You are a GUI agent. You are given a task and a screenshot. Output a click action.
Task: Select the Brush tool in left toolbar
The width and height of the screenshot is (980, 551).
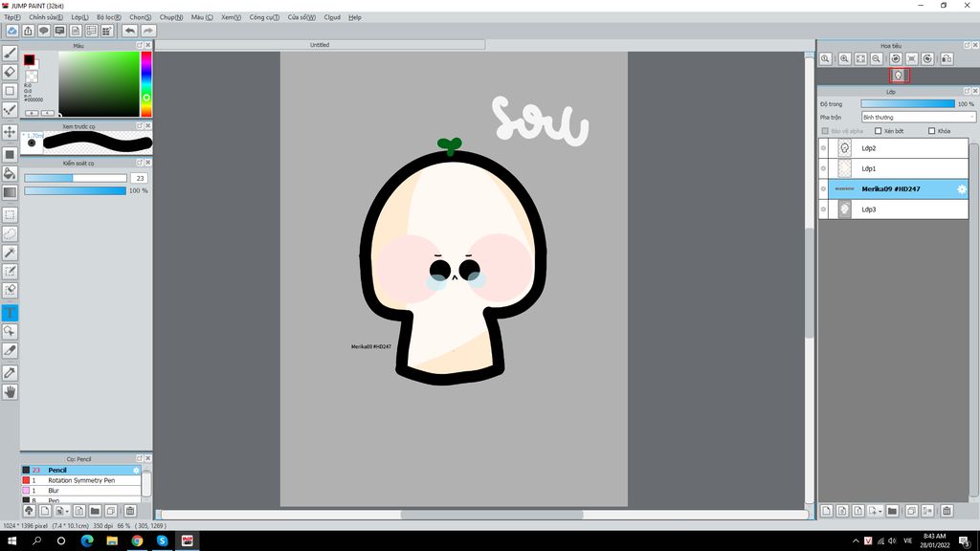click(10, 54)
